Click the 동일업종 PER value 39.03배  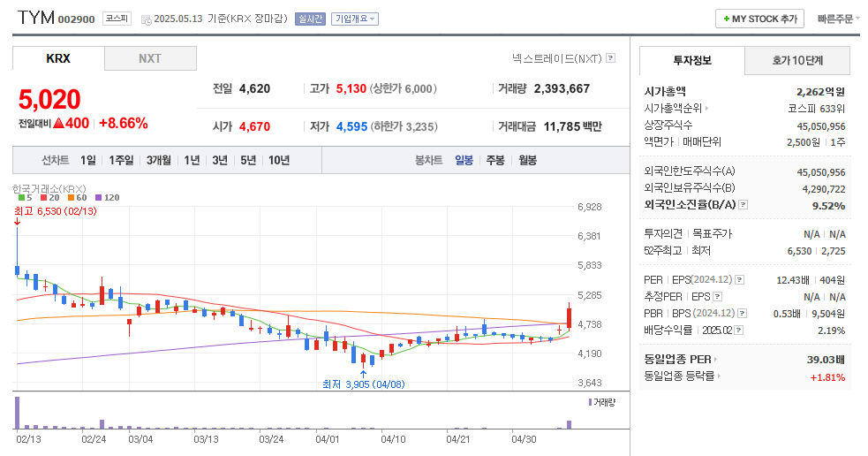[826, 360]
